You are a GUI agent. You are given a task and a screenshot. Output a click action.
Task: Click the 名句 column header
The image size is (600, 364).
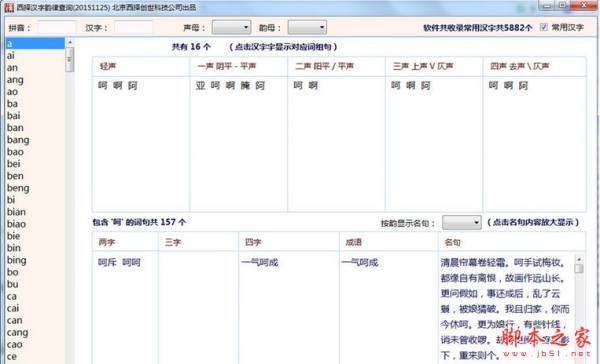point(512,242)
